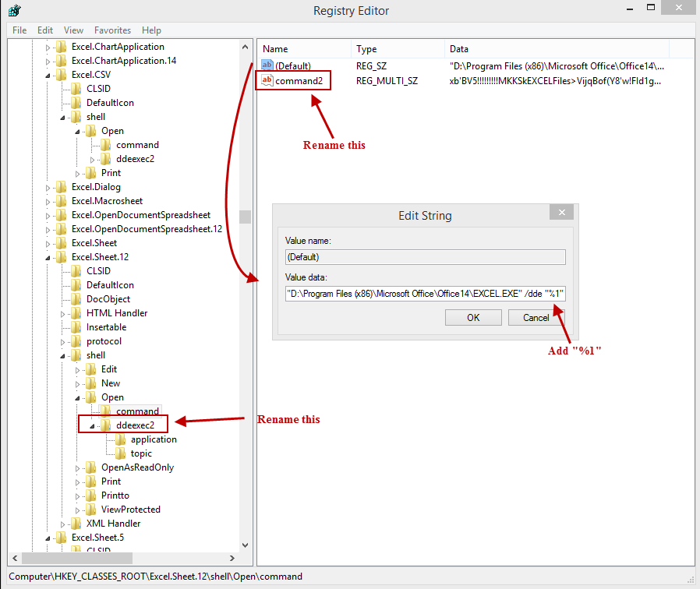Collapse the Excel.CSV tree node
The width and height of the screenshot is (700, 589).
48,75
